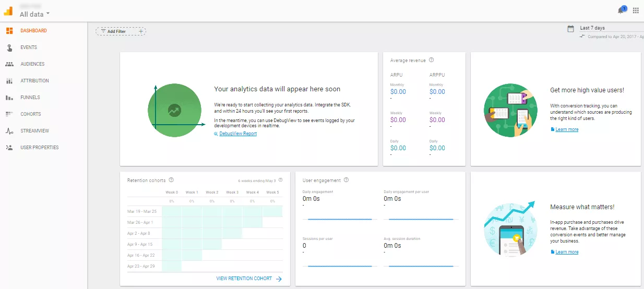Click the StreamView pulse icon

click(x=9, y=131)
